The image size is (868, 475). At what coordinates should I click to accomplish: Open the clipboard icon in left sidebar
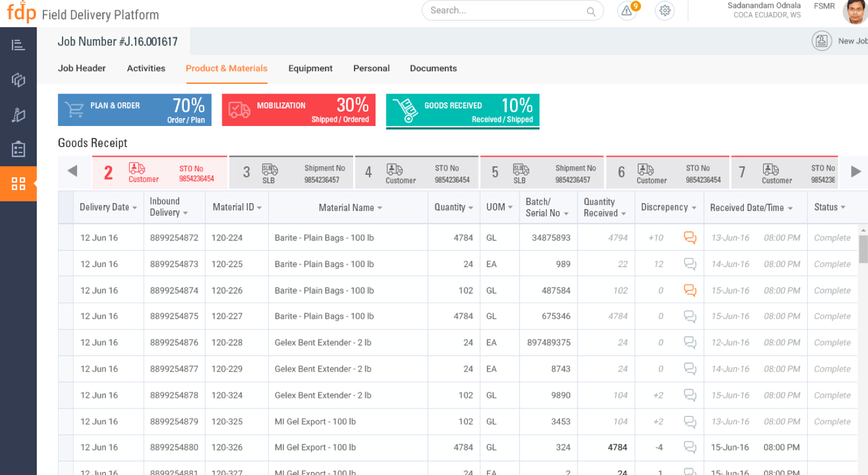pos(19,149)
